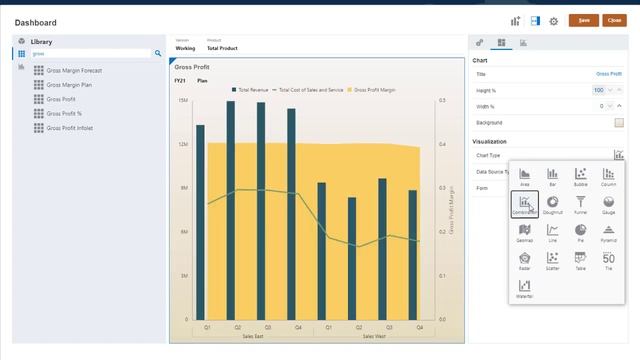Select the Gauge chart type
The height and width of the screenshot is (360, 640).
[608, 204]
